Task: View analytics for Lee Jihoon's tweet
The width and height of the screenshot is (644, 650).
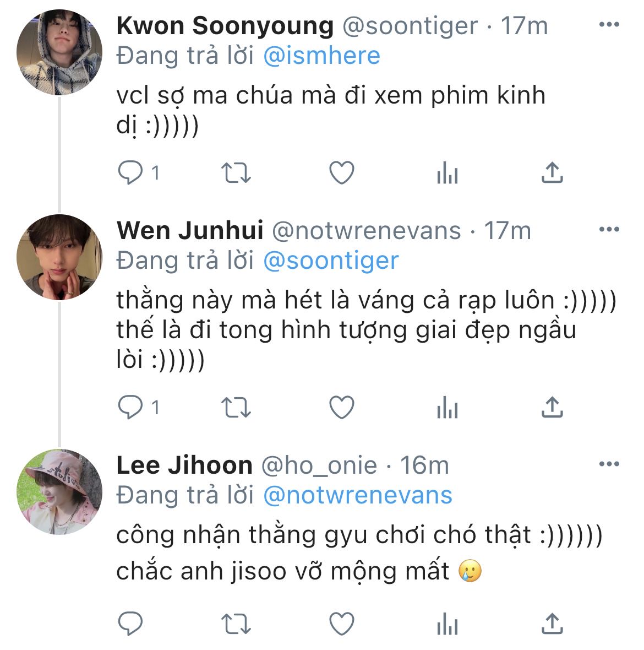Action: click(x=447, y=624)
